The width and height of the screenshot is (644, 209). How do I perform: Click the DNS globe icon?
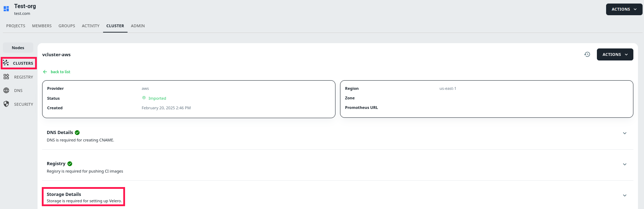point(6,91)
